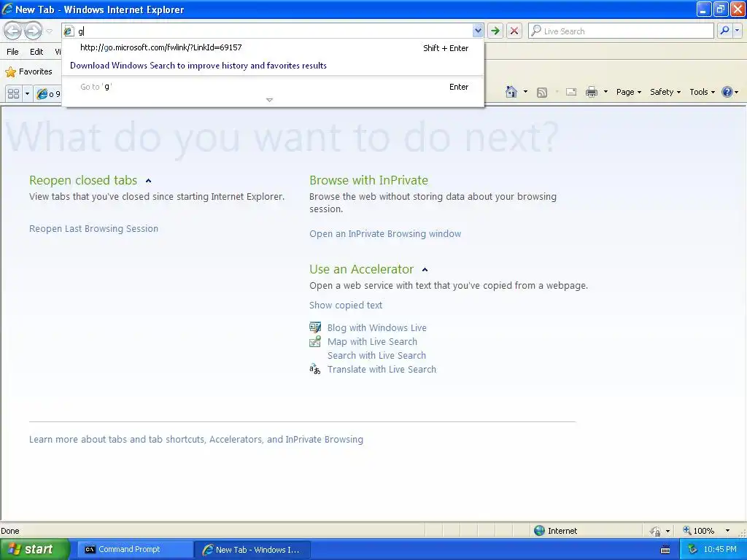Open the Tab List dropdown arrow
The width and height of the screenshot is (747, 560).
(27, 93)
